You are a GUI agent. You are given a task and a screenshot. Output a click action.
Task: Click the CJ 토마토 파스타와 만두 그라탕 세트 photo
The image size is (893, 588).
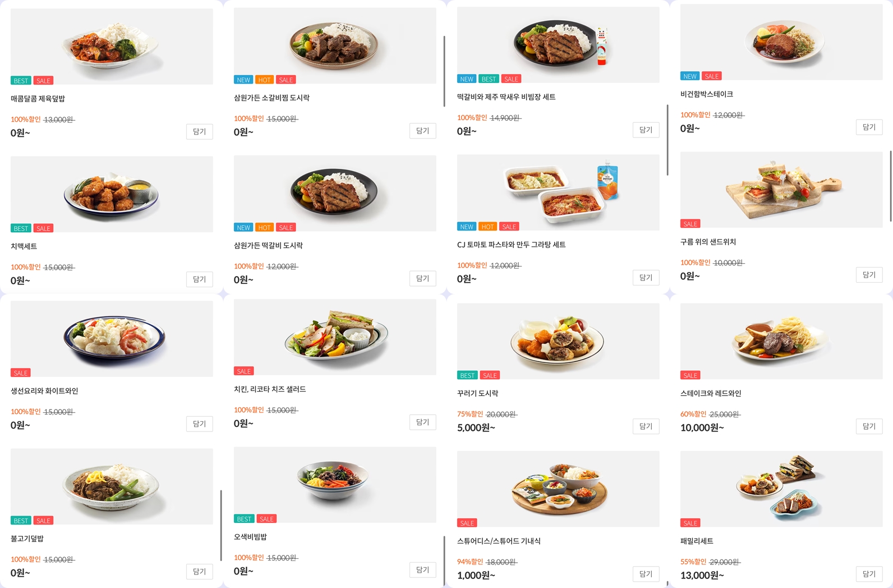coord(558,191)
